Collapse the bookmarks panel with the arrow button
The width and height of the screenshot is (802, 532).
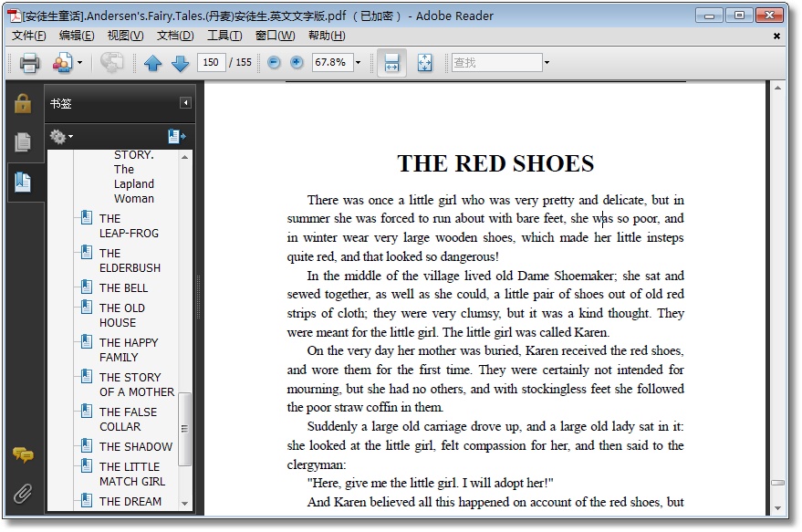click(x=185, y=103)
